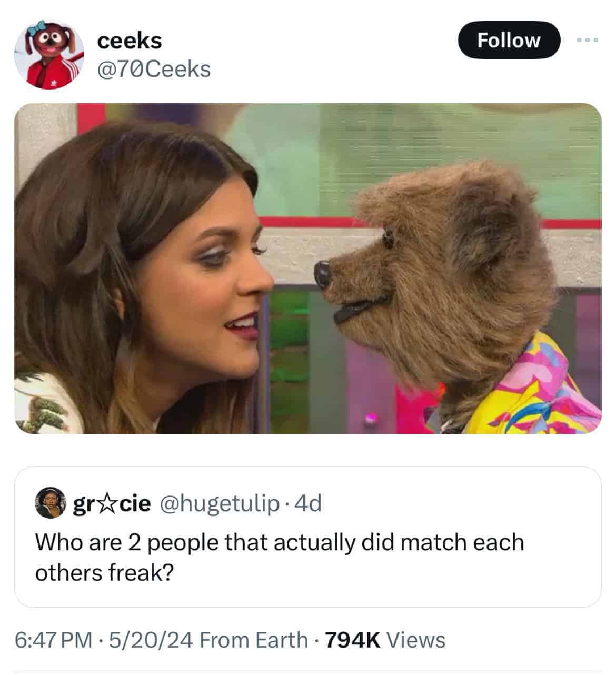The height and width of the screenshot is (675, 616).
Task: Open ceeks' profile avatar
Action: (49, 55)
